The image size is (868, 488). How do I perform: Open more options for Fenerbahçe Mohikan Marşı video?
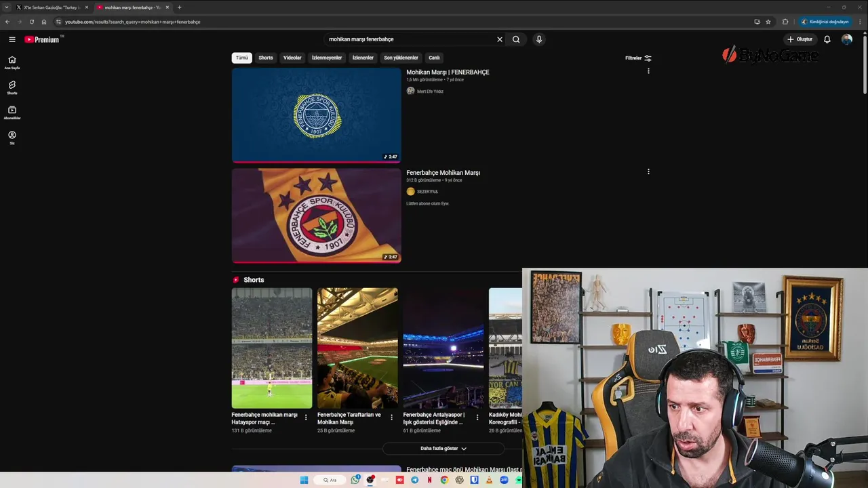648,171
